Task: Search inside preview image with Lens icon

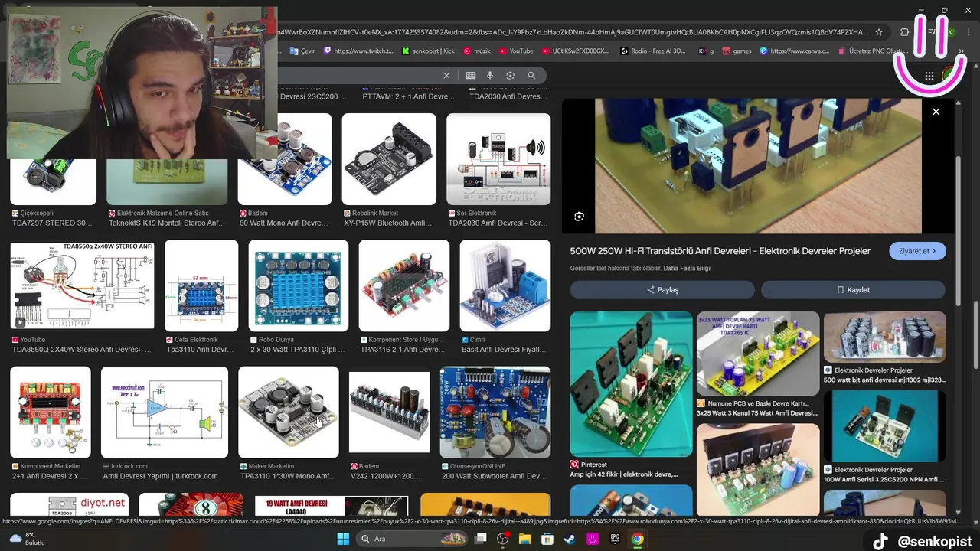Action: coord(579,217)
